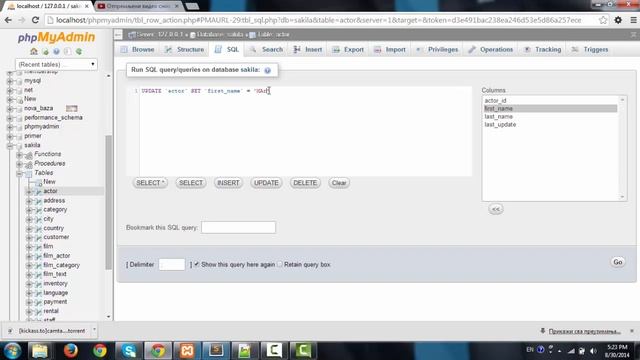The image size is (640, 360).
Task: Open Chrome settings gear icon
Action: (x=618, y=20)
